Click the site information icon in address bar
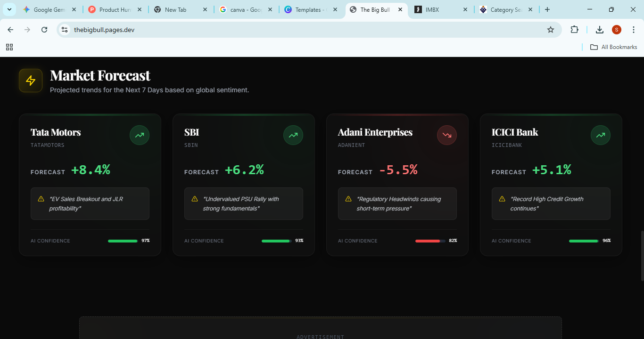644x339 pixels. coord(64,29)
